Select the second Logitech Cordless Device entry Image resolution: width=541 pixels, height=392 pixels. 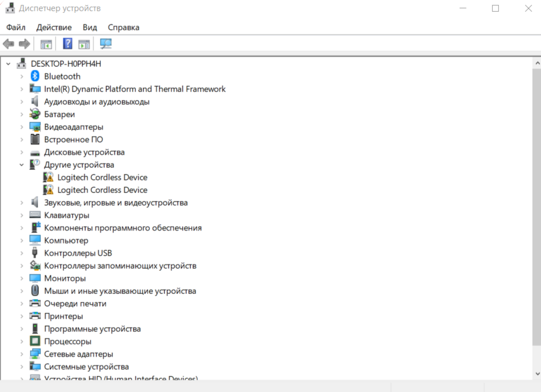pos(102,190)
